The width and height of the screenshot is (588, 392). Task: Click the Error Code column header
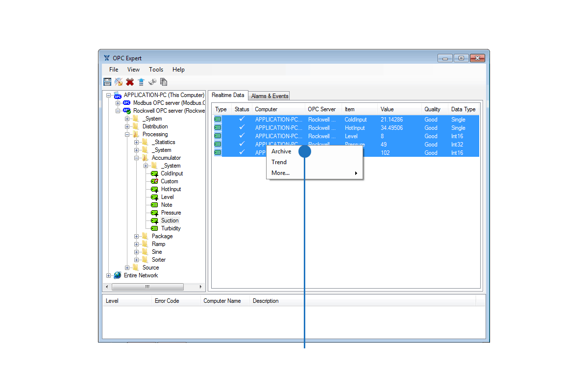(x=176, y=301)
